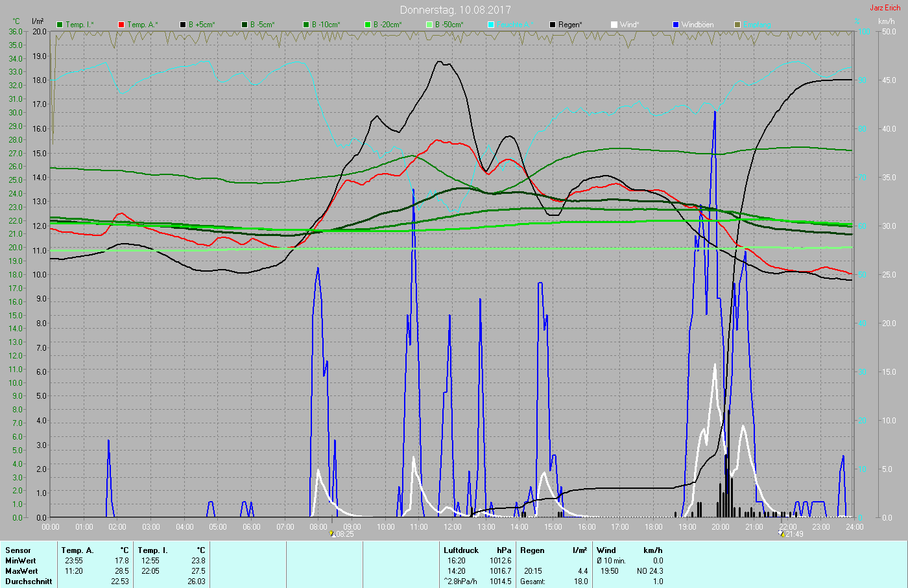
Task: Click the wind gust value NO 24.3
Action: click(650, 571)
